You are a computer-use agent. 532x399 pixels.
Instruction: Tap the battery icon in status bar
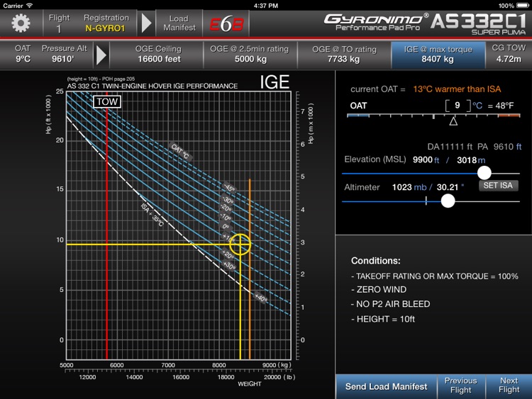523,6
